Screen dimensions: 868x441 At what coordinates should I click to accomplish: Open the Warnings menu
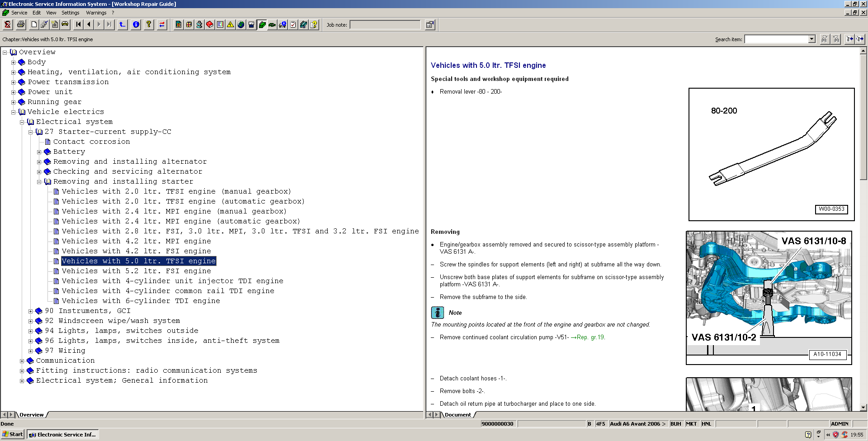click(96, 13)
